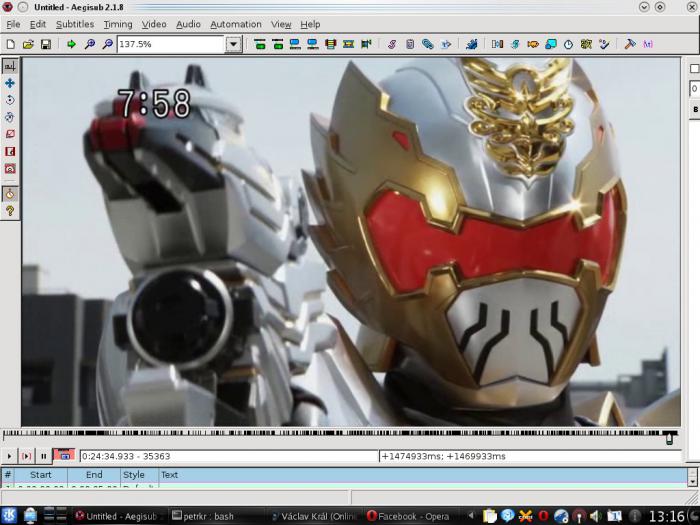
Task: Open the Timing menu
Action: click(118, 24)
